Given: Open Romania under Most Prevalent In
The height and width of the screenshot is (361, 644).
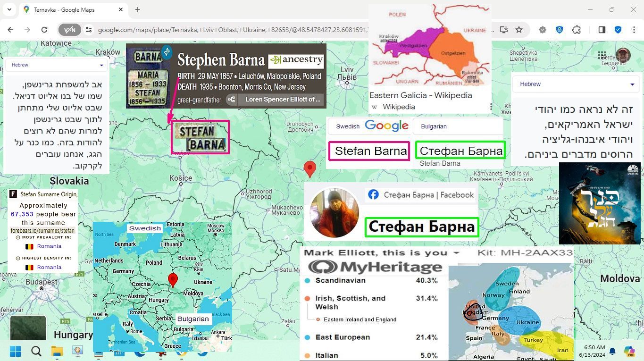Looking at the screenshot, I should (x=49, y=246).
